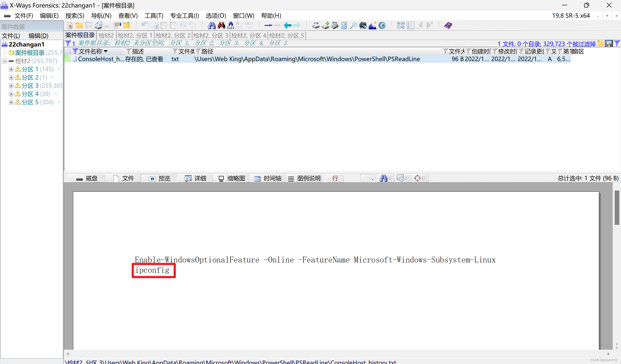Expand the 分区 3 tree node
The width and height of the screenshot is (621, 364).
11,86
